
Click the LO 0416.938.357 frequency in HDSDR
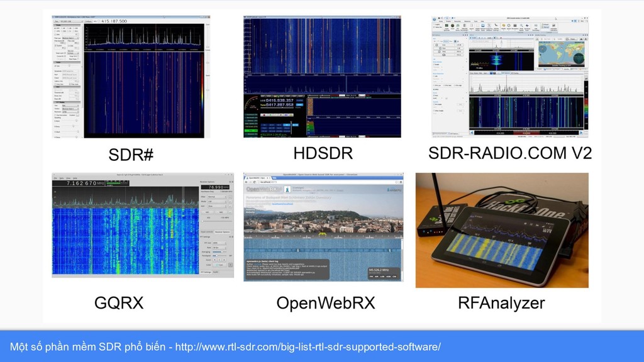pyautogui.click(x=279, y=101)
